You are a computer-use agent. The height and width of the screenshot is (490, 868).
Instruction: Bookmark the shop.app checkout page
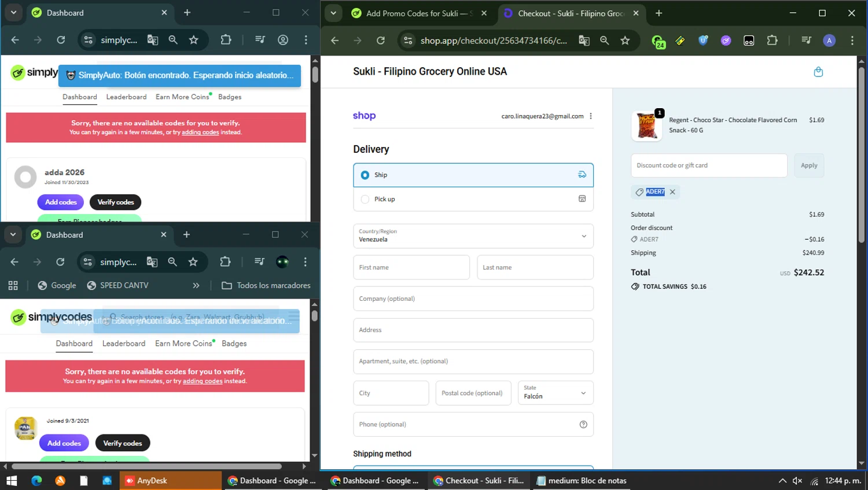[625, 40]
